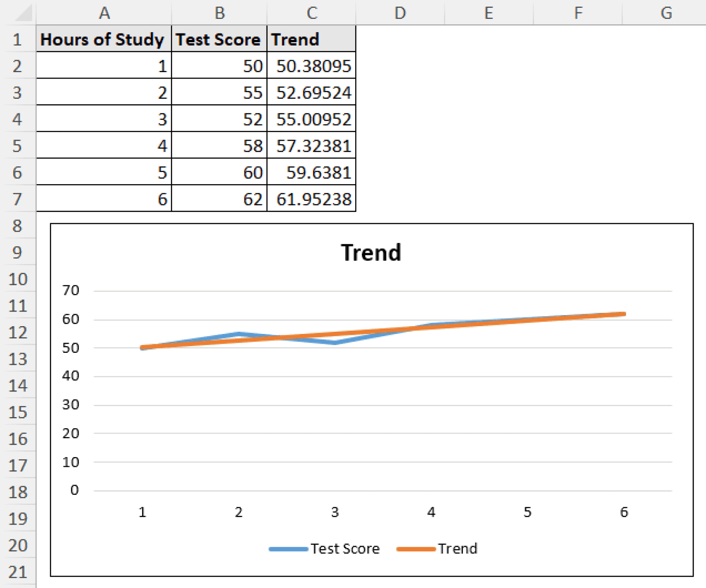Click the Test Score legend entry

pyautogui.click(x=324, y=548)
